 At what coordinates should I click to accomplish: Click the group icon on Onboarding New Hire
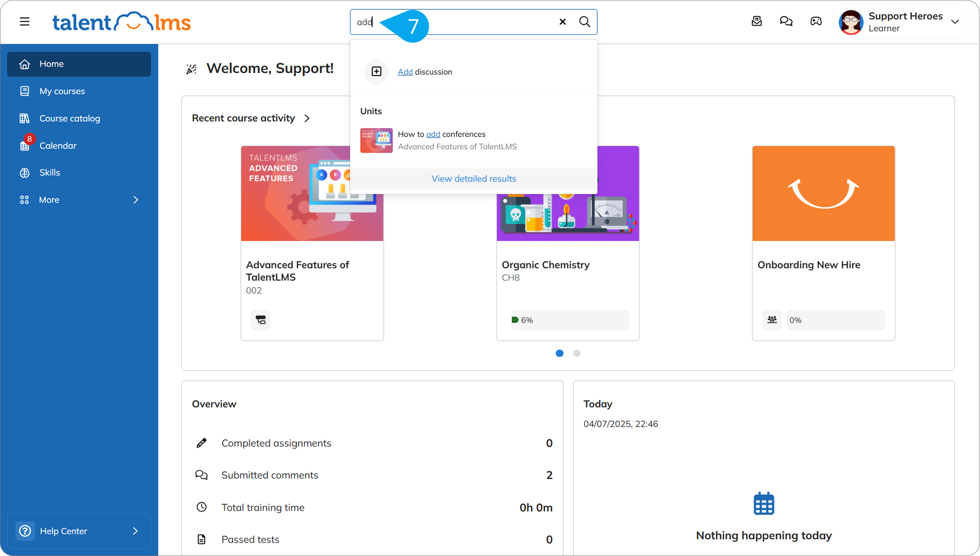click(772, 320)
